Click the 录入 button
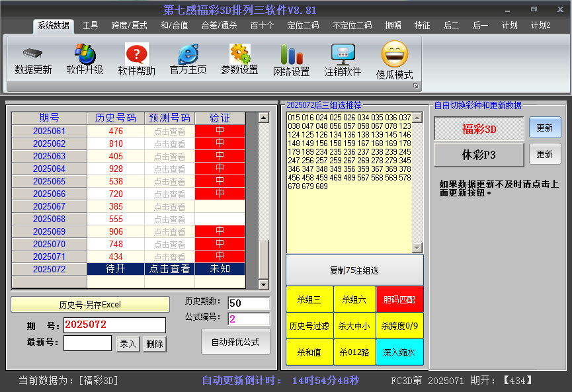Image resolution: width=572 pixels, height=392 pixels. point(128,344)
